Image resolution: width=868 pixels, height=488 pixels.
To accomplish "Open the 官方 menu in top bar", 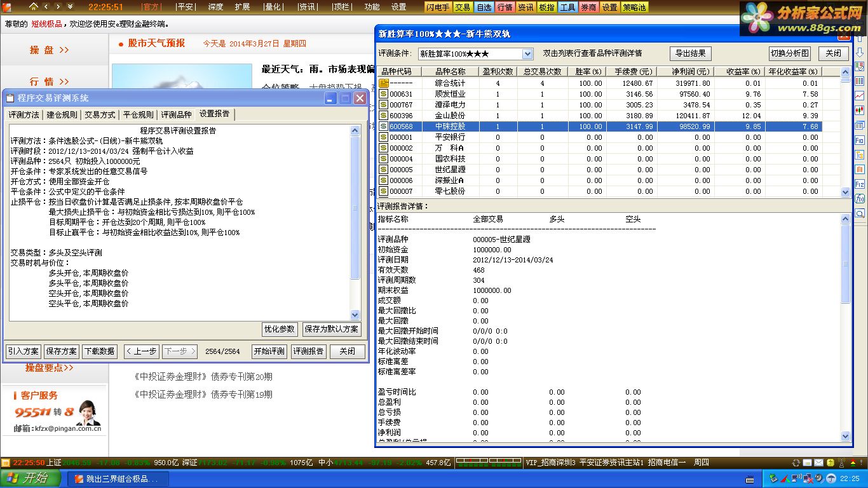I will (151, 7).
